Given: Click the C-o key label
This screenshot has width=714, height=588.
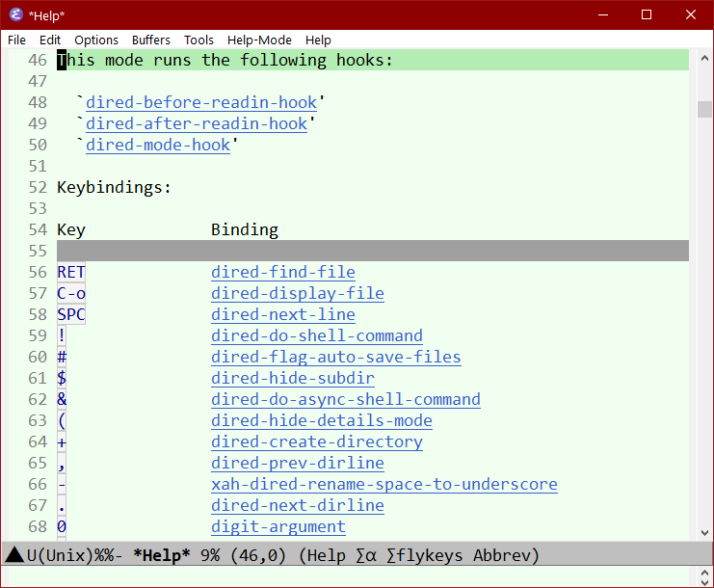Looking at the screenshot, I should tap(71, 293).
